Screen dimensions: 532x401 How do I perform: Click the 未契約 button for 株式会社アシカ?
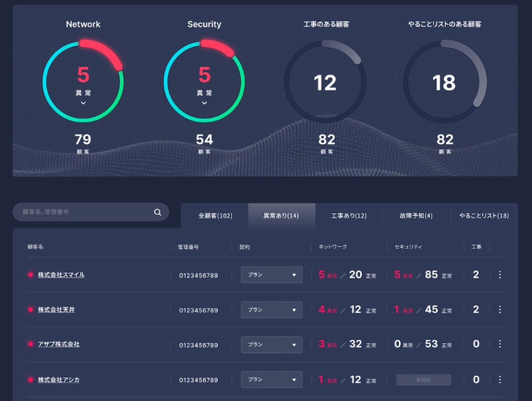pyautogui.click(x=423, y=380)
